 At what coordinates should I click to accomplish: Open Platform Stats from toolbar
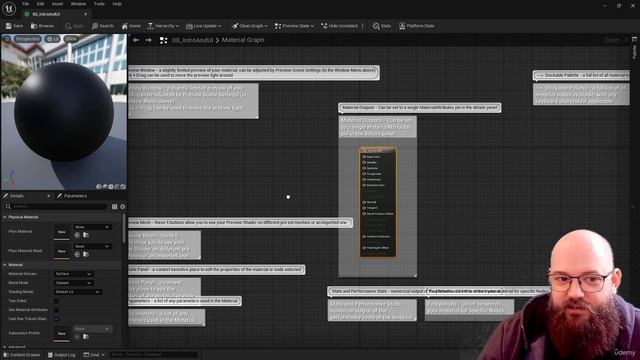tap(416, 26)
